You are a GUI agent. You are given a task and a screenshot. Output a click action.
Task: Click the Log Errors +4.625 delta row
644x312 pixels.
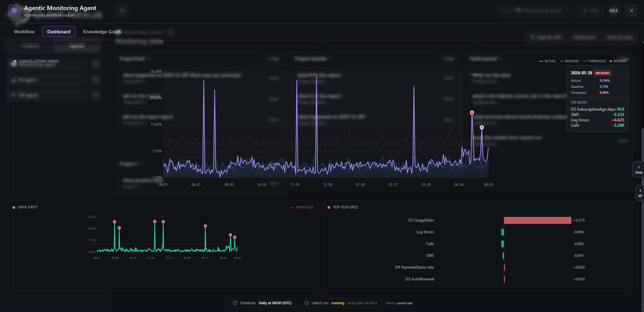(597, 120)
